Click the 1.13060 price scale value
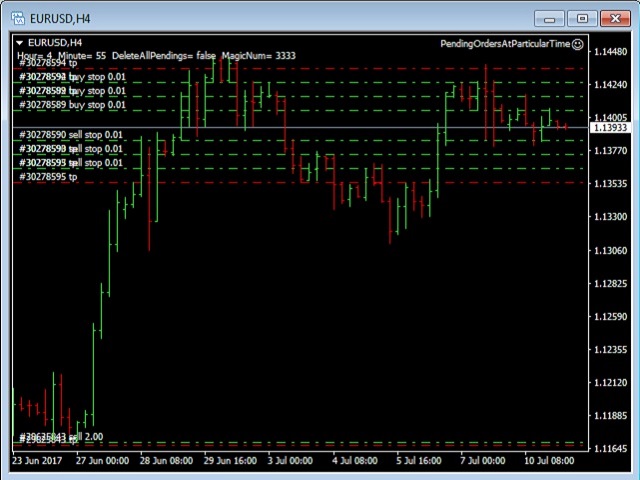 coord(611,250)
